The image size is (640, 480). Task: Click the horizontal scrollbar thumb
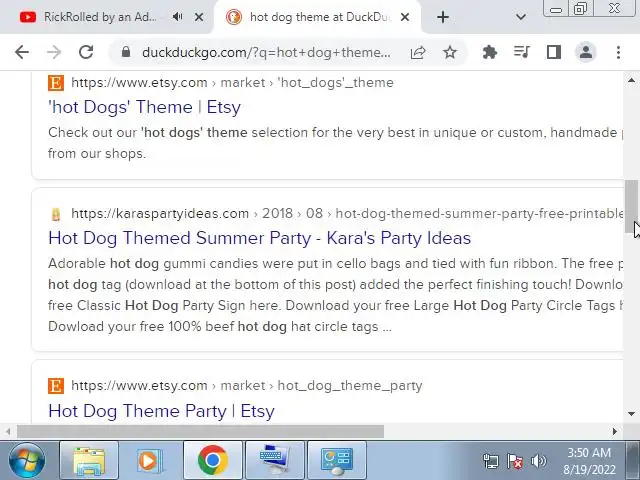[x=200, y=431]
